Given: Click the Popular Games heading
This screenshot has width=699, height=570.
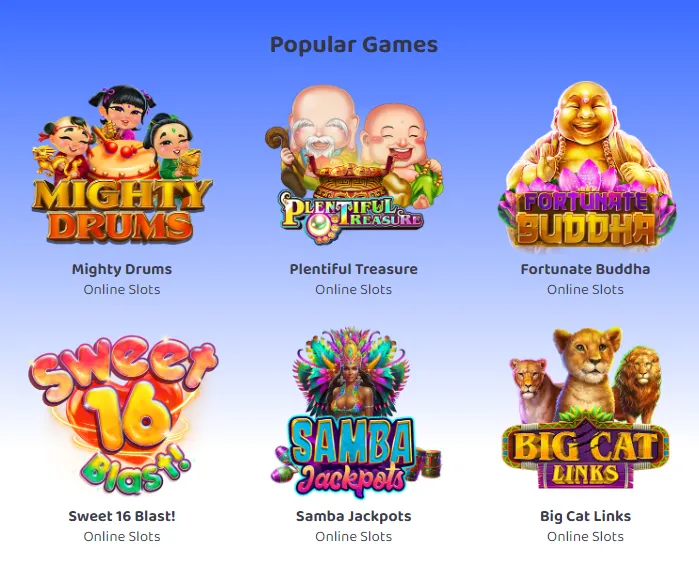Looking at the screenshot, I should (354, 45).
